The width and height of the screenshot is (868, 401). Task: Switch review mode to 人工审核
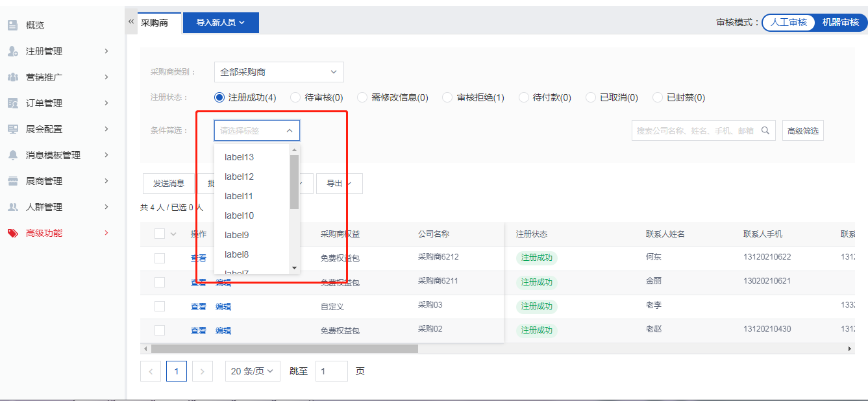pos(789,22)
